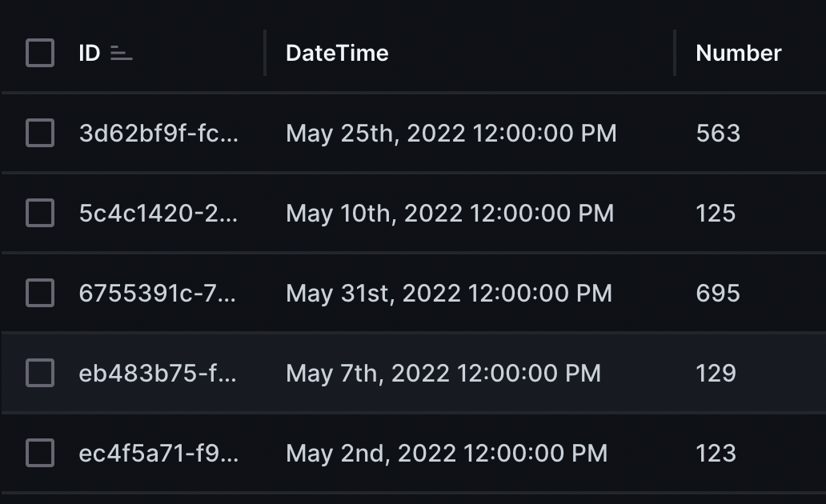Check the row for ID ec4f5a71-f9
The height and width of the screenshot is (504, 826).
coord(39,453)
